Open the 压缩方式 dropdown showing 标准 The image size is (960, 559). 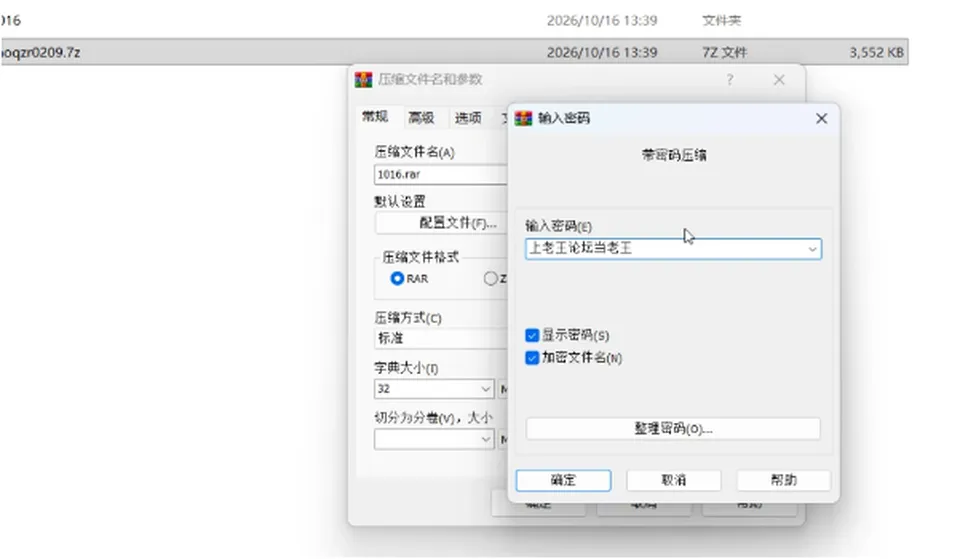tap(441, 338)
